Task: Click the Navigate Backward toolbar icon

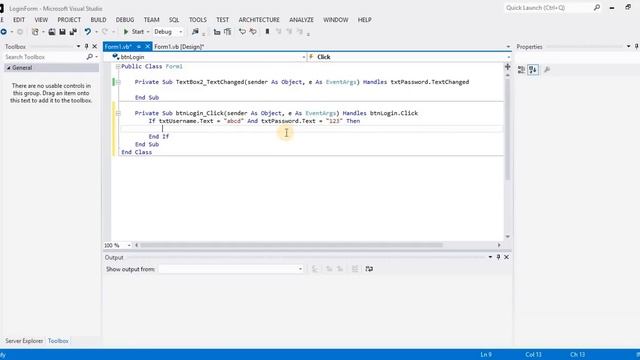Action: pyautogui.click(x=4, y=31)
